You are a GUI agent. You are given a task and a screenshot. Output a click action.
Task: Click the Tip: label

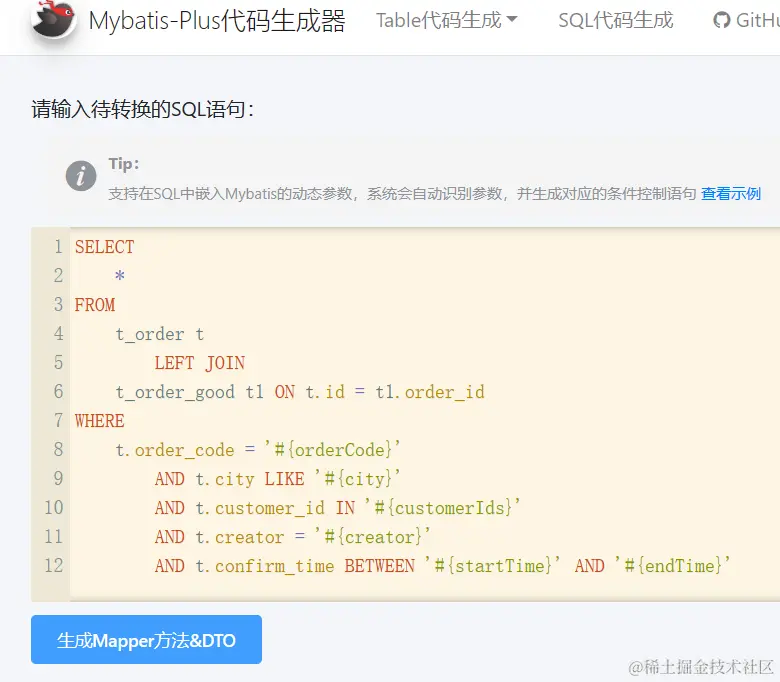click(124, 164)
